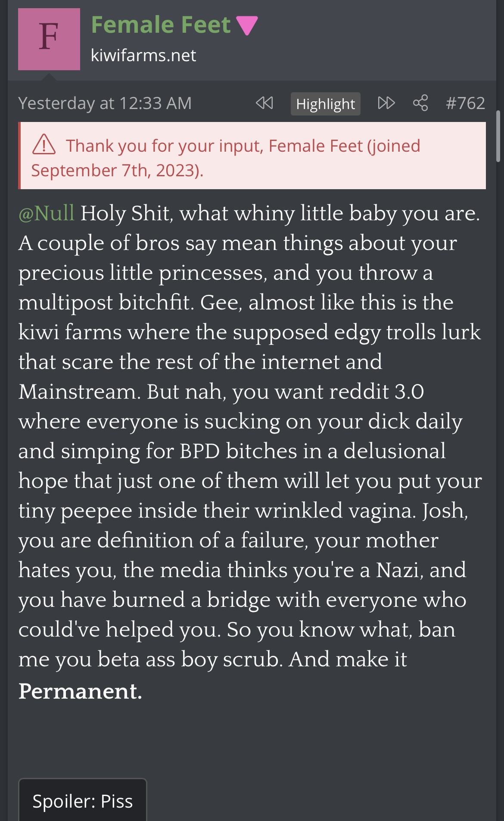This screenshot has height=821, width=504.
Task: Click the pink triangle badge icon
Action: pos(247,25)
